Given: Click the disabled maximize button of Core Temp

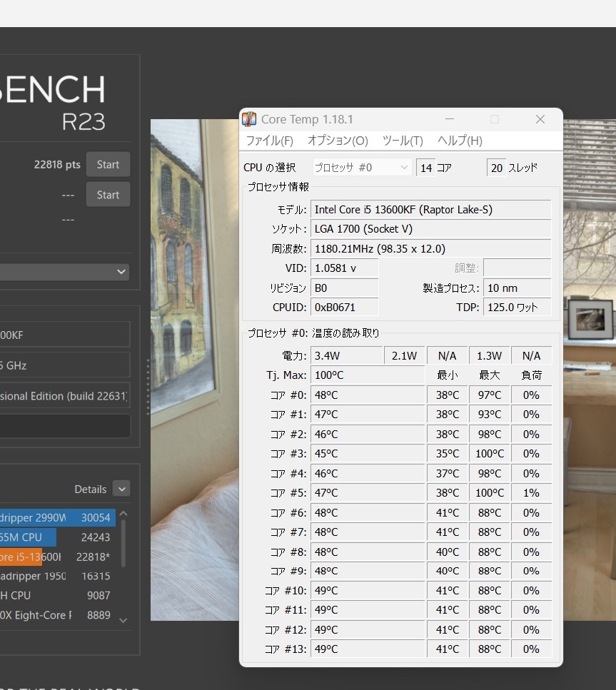Looking at the screenshot, I should pyautogui.click(x=495, y=119).
